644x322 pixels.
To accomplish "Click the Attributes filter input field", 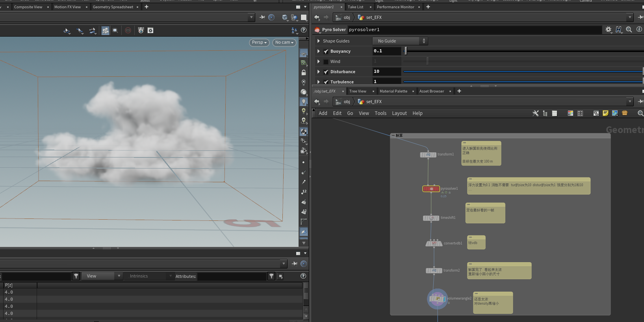I will pyautogui.click(x=232, y=276).
